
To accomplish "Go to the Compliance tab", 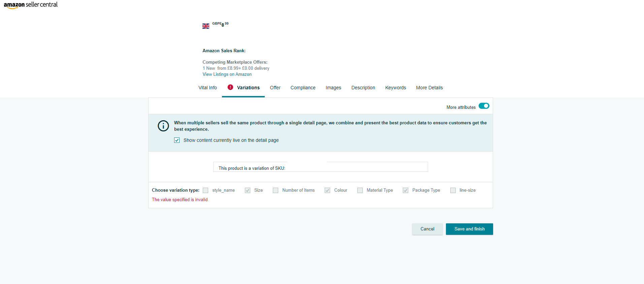I will tap(303, 88).
